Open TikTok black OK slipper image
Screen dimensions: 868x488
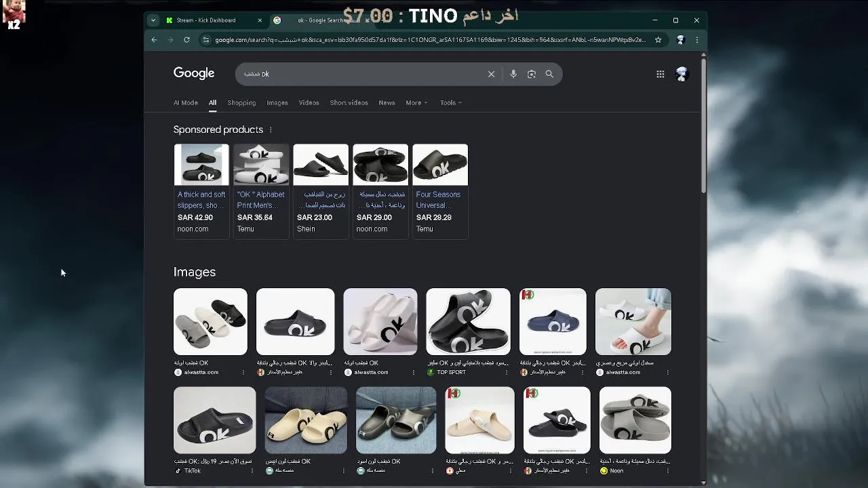coord(214,420)
